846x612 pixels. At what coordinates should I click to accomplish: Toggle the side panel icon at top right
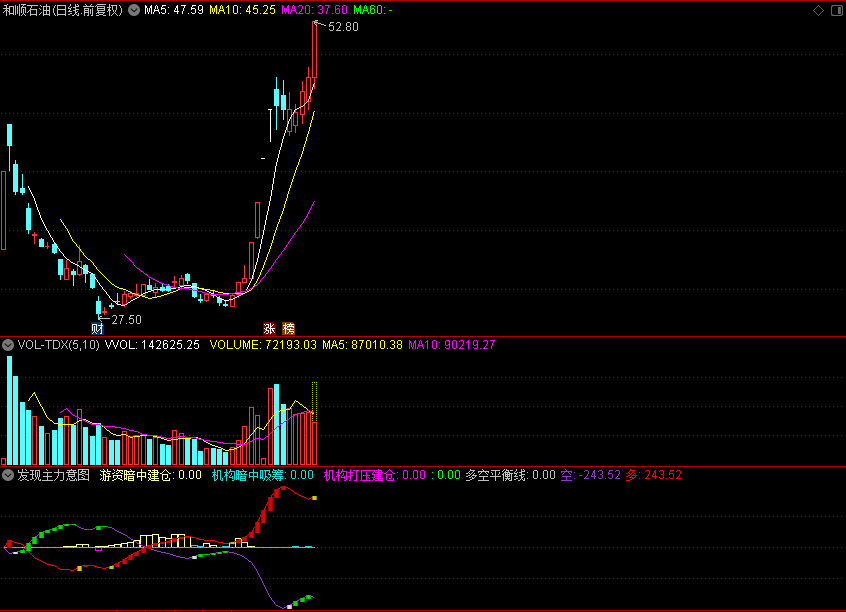tap(836, 10)
